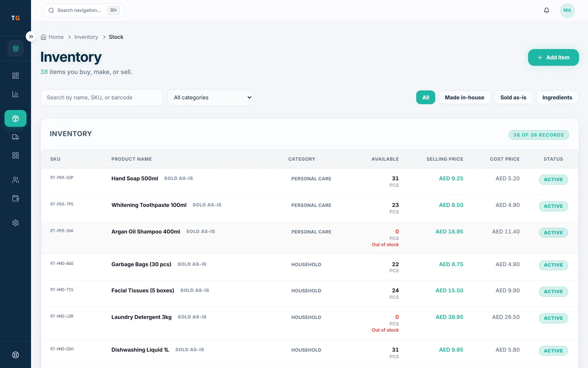Focus the Search navigation field
This screenshot has height=368, width=588.
click(x=84, y=11)
